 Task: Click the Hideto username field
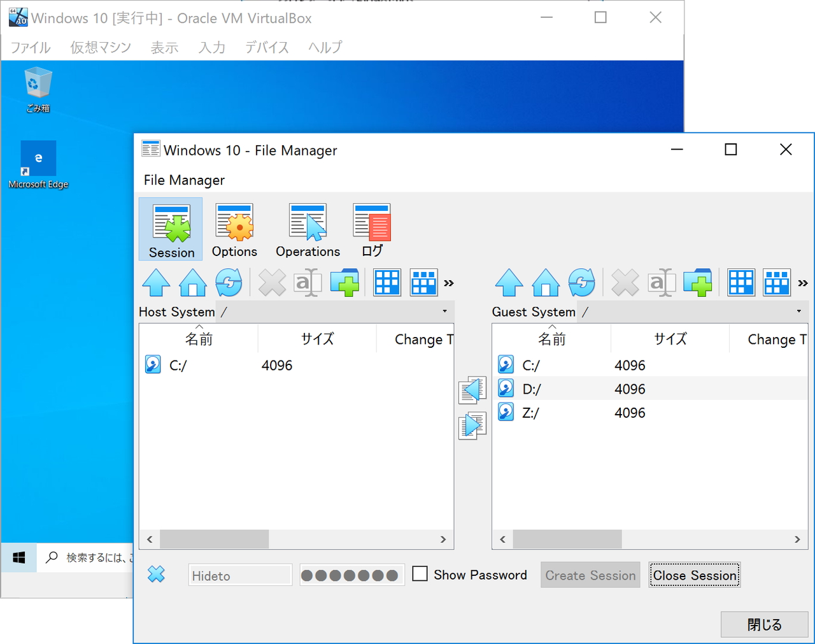tap(241, 575)
